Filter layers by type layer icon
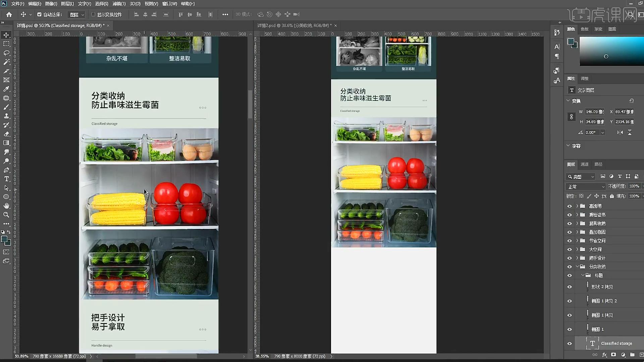644x362 pixels. click(x=620, y=176)
